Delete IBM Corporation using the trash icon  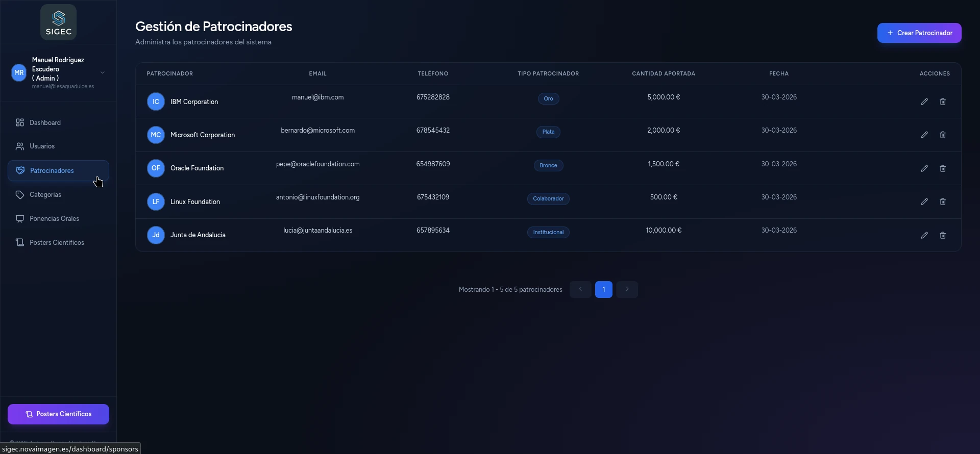coord(942,102)
